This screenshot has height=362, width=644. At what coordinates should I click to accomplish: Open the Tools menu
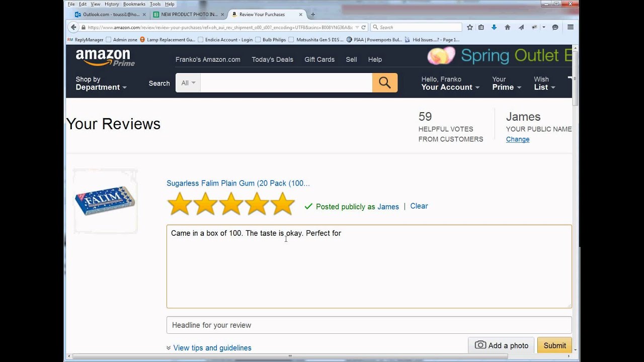point(155,4)
